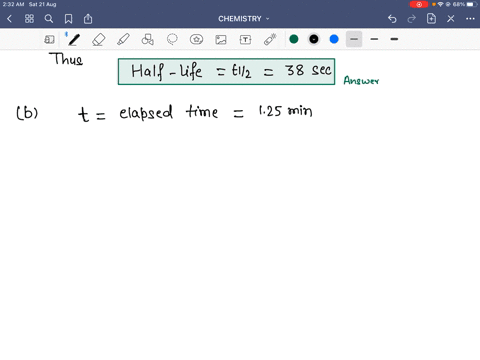This screenshot has width=480, height=360.
Task: Open the search magnifier
Action: point(49,19)
